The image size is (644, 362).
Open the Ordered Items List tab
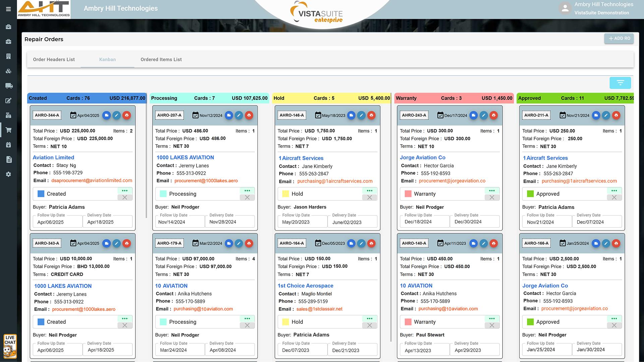pos(161,59)
